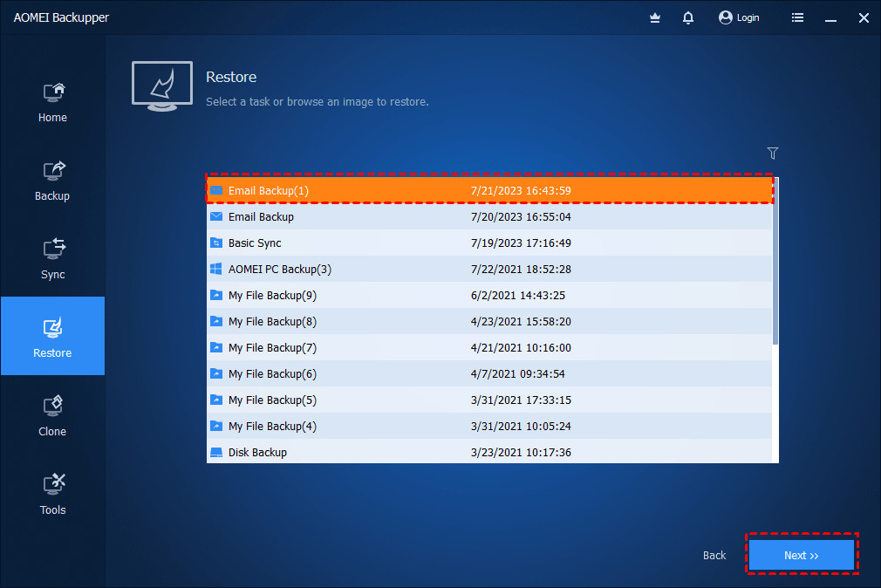Click the Next >> button

pyautogui.click(x=802, y=555)
